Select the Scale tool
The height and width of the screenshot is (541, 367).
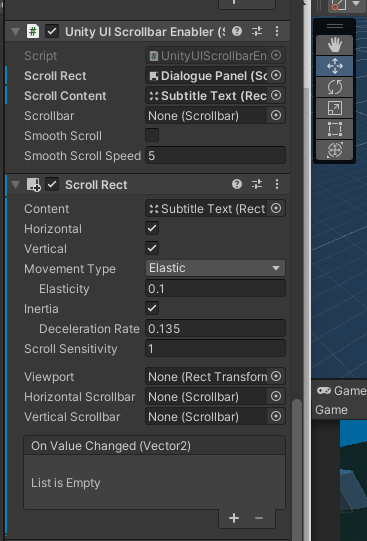[x=335, y=108]
